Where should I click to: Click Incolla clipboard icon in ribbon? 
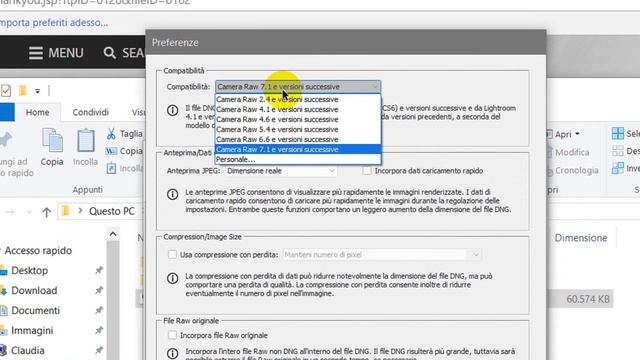86,141
